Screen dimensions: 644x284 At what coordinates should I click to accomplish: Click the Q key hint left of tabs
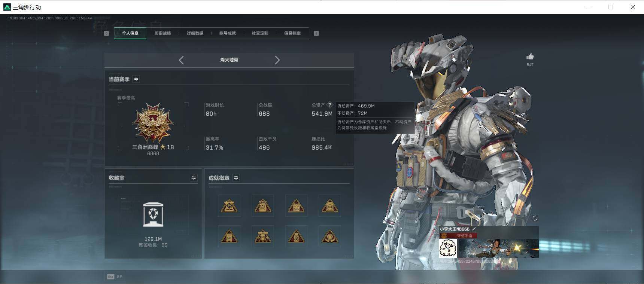[106, 33]
